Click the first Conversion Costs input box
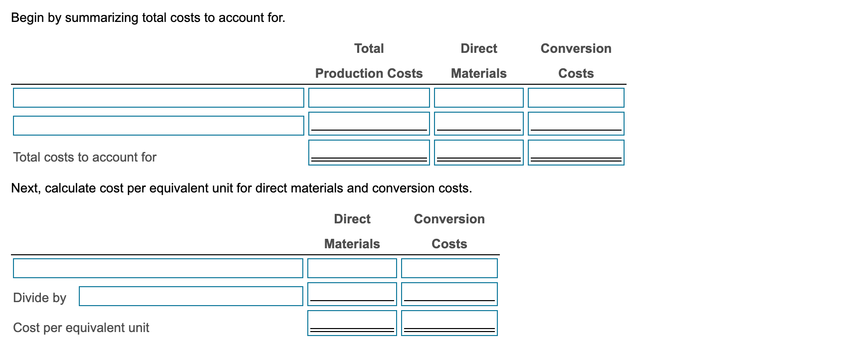 575,98
